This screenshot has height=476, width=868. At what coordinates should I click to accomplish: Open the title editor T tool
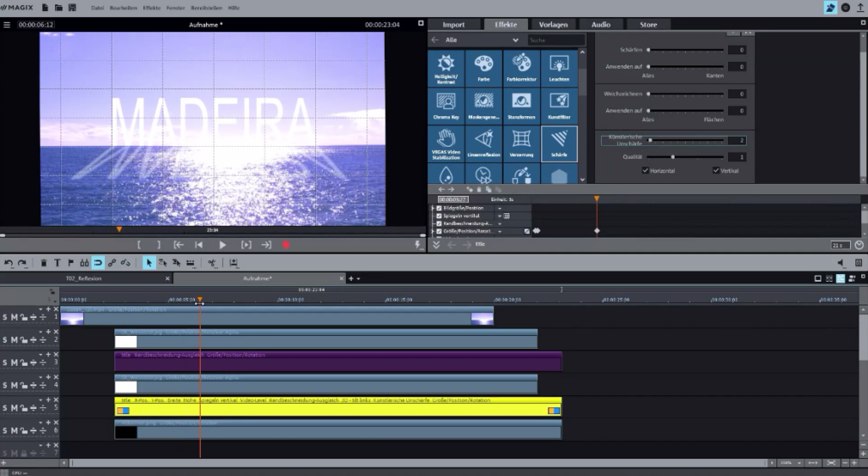coord(57,263)
